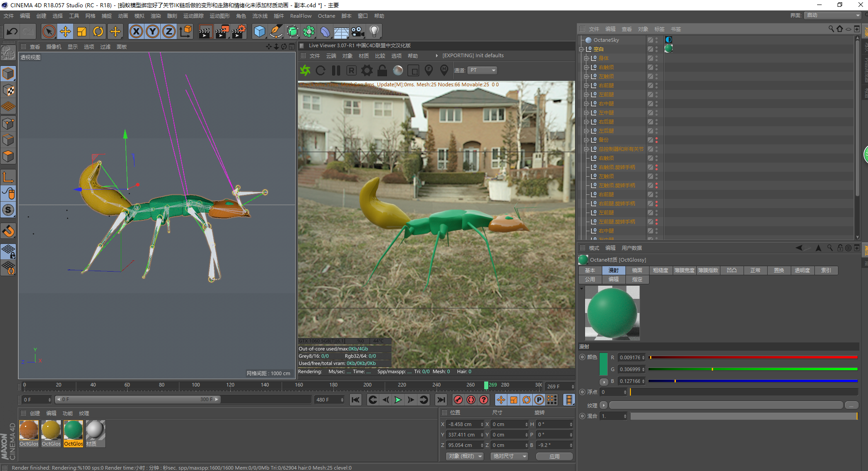Screen dimensions: 868x471
Task: Expand the 身体 object in hierarchy
Action: pyautogui.click(x=586, y=58)
